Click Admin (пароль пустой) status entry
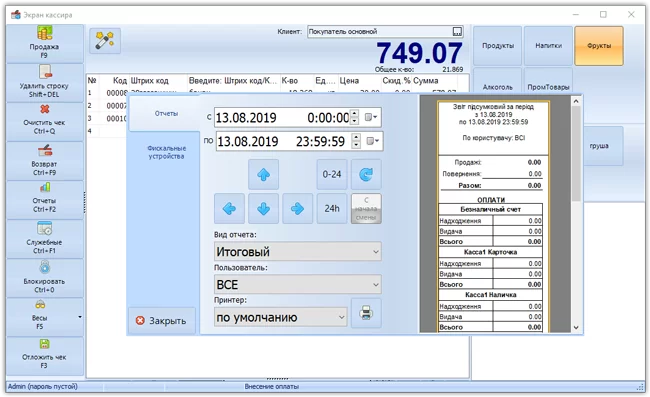Viewport: 650px width, 397px height. coord(42,386)
